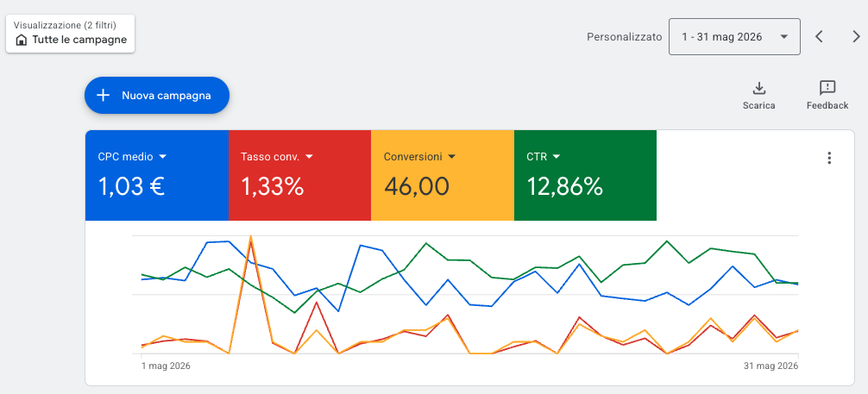Select the yellow 46,00 scorecard
The height and width of the screenshot is (394, 868).
point(443,175)
